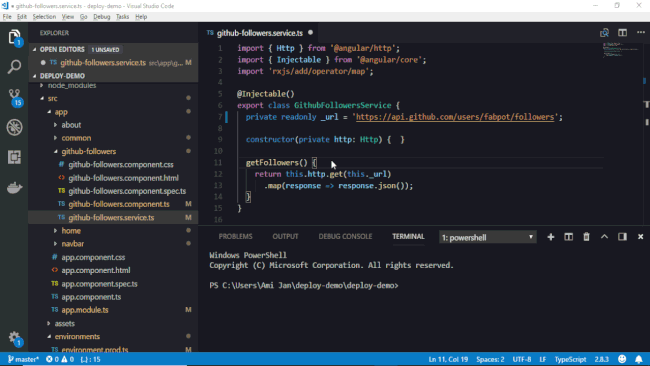This screenshot has width=650, height=366.
Task: Expand the home folder
Action: click(x=71, y=230)
